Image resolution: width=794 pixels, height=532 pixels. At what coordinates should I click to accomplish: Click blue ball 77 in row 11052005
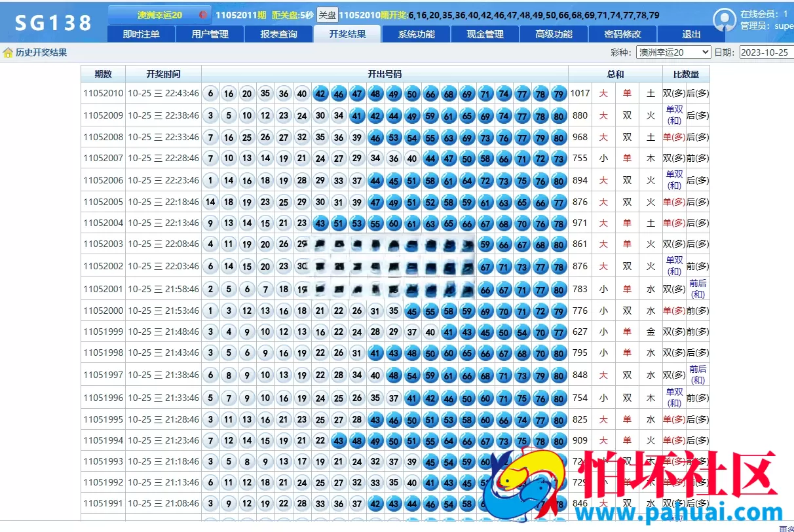coord(559,202)
